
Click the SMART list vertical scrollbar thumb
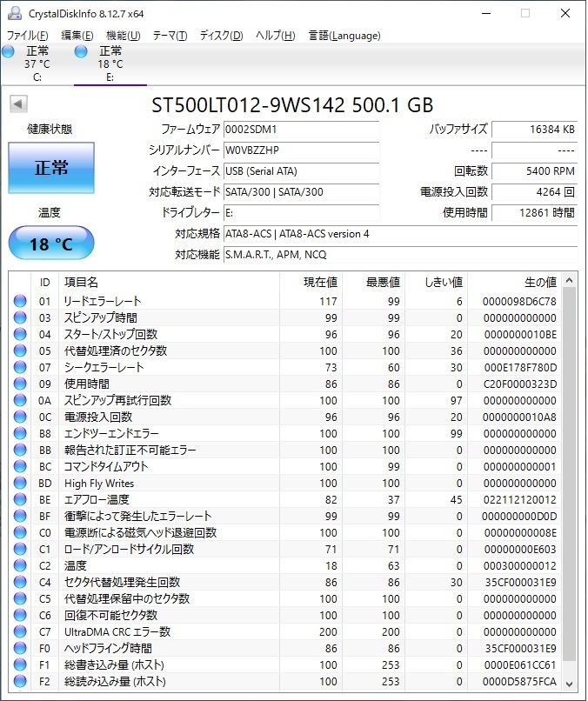click(x=569, y=474)
